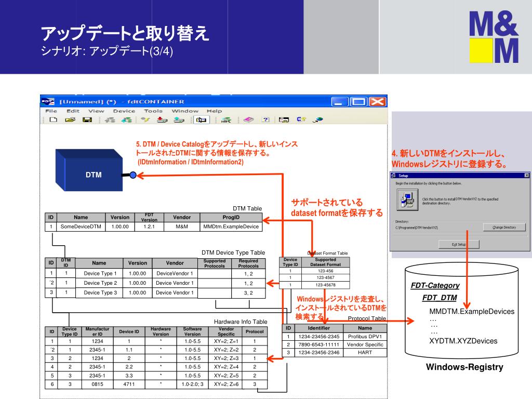The height and width of the screenshot is (399, 532).
Task: Open the File menu
Action: 51,111
